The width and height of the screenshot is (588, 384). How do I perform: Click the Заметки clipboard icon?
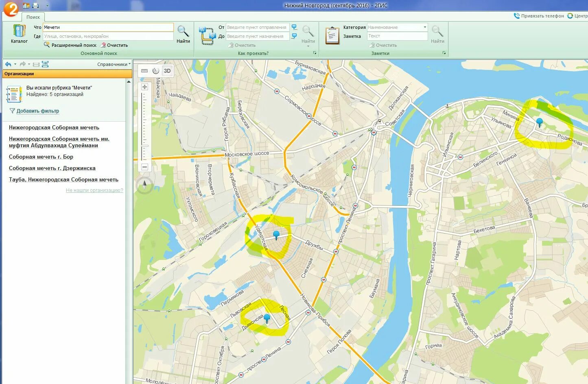click(x=332, y=35)
